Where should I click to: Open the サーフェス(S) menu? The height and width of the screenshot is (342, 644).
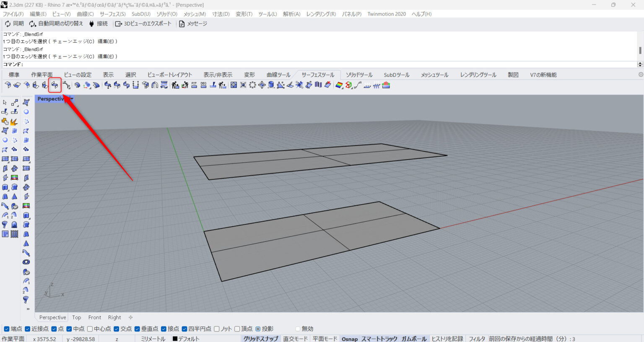(x=112, y=14)
